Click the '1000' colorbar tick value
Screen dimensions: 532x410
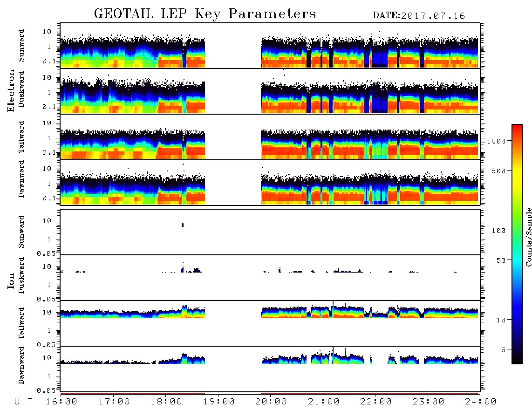tap(497, 141)
